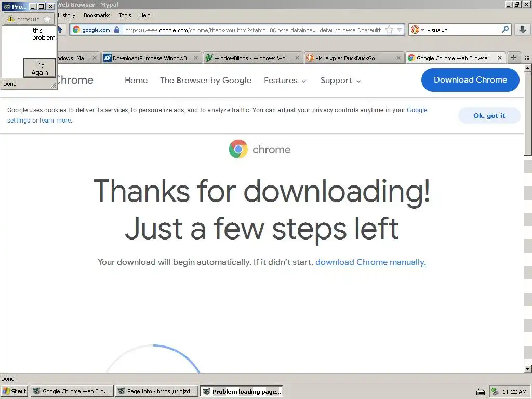Click the scrollbar up arrow
532x399 pixels.
(528, 68)
